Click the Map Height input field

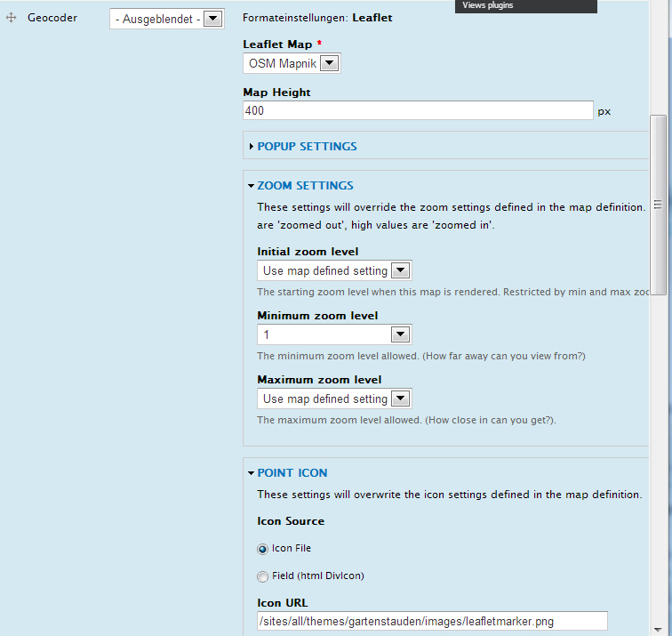pos(418,110)
